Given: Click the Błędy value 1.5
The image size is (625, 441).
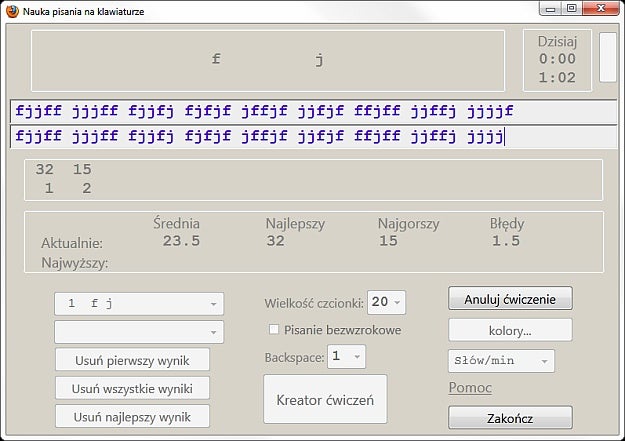Looking at the screenshot, I should (x=506, y=241).
